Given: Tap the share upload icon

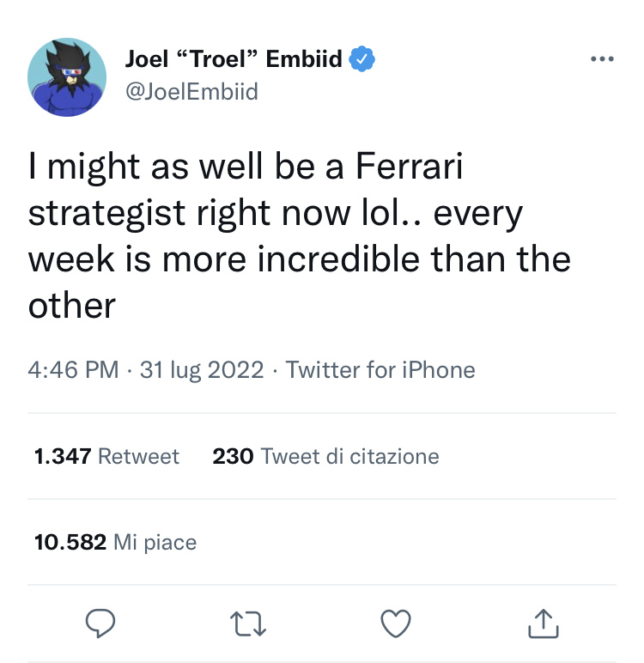Looking at the screenshot, I should [544, 623].
